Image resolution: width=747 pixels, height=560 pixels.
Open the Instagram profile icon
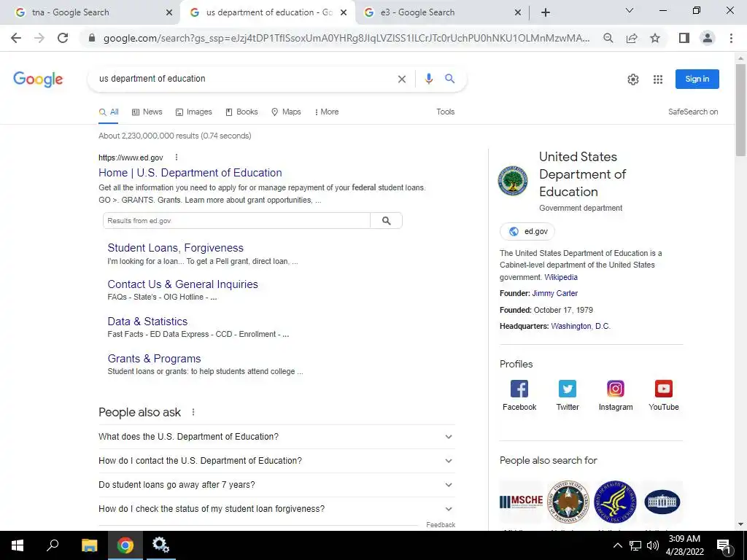616,389
